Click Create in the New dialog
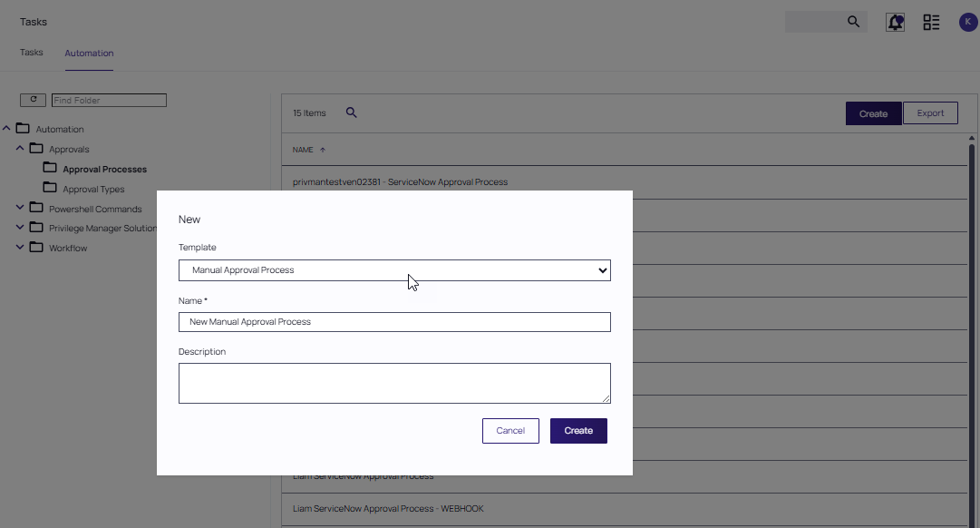 pyautogui.click(x=578, y=431)
